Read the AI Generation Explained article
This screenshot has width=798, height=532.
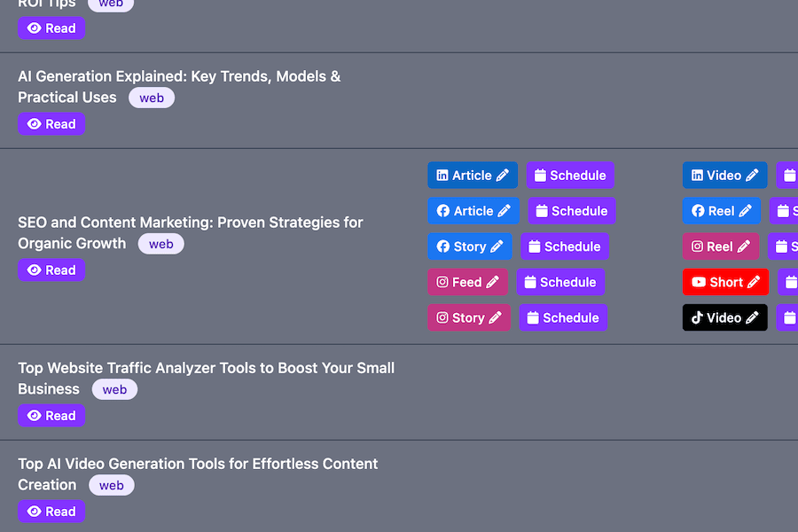tap(51, 124)
